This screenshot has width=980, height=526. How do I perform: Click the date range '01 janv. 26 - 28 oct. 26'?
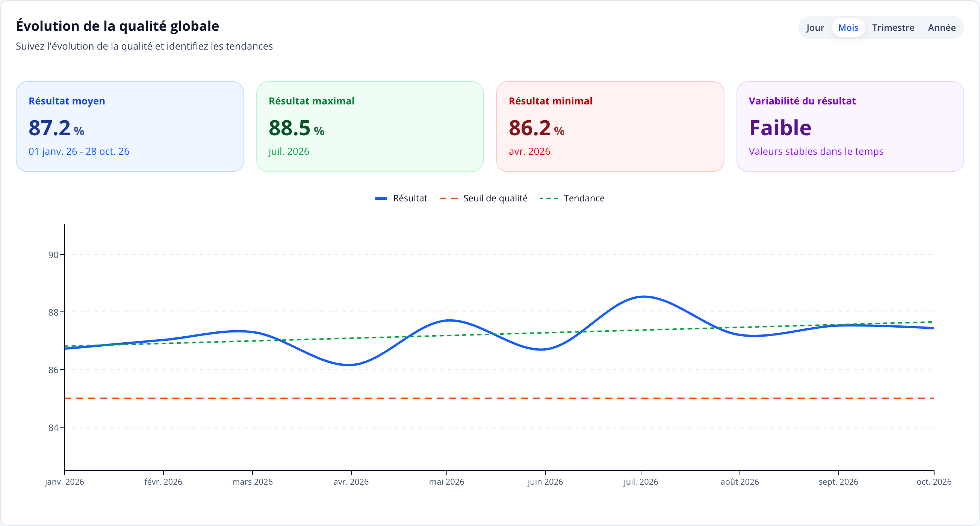pyautogui.click(x=79, y=151)
